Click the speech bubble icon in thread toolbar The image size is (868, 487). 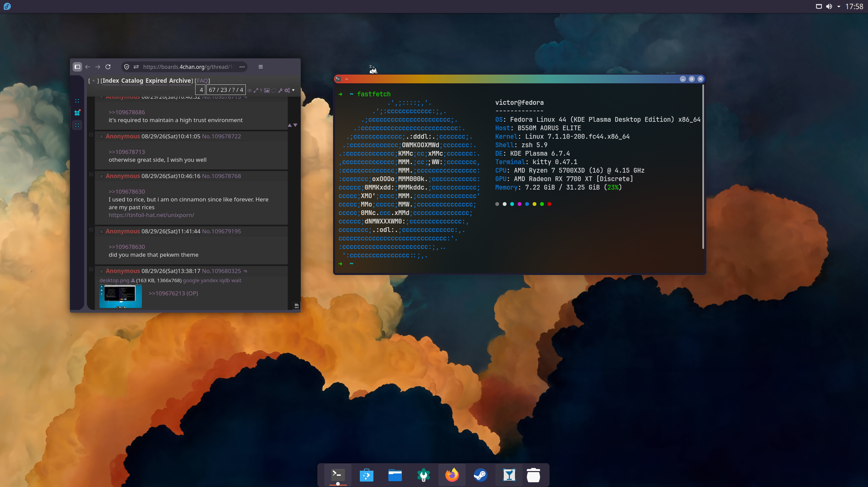(274, 91)
